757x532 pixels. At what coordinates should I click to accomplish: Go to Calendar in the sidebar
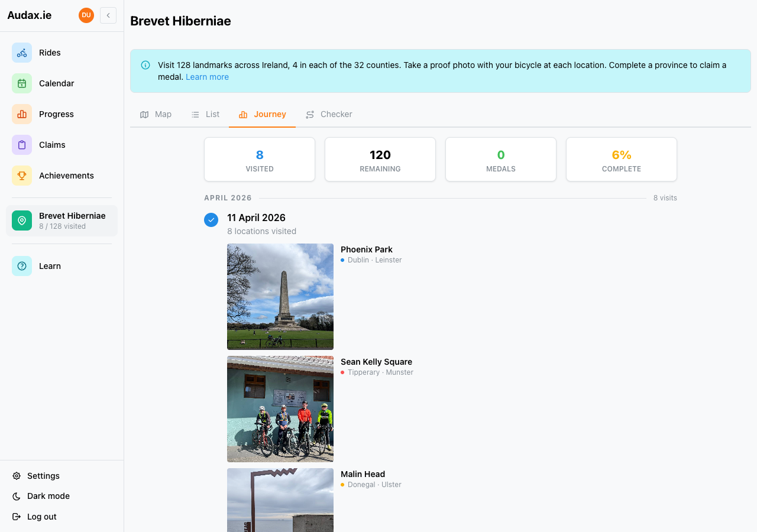[x=62, y=83]
